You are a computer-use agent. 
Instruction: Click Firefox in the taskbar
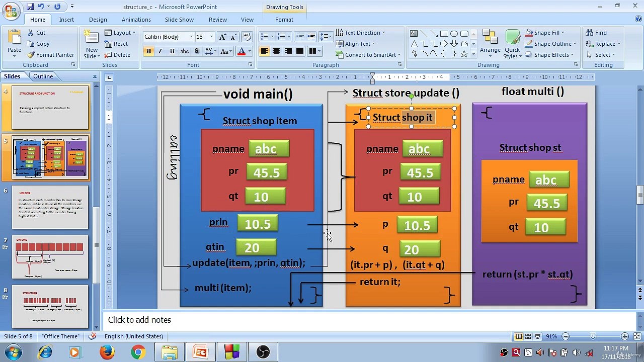[107, 352]
